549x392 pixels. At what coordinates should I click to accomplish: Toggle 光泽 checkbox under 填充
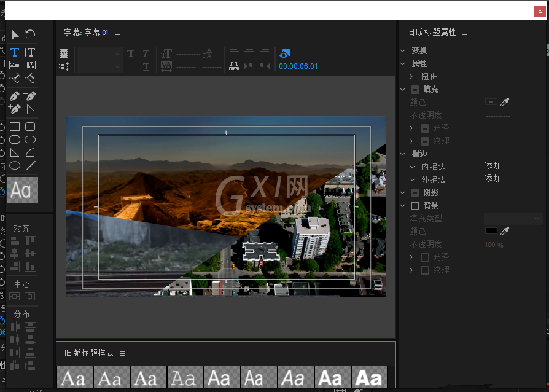425,128
